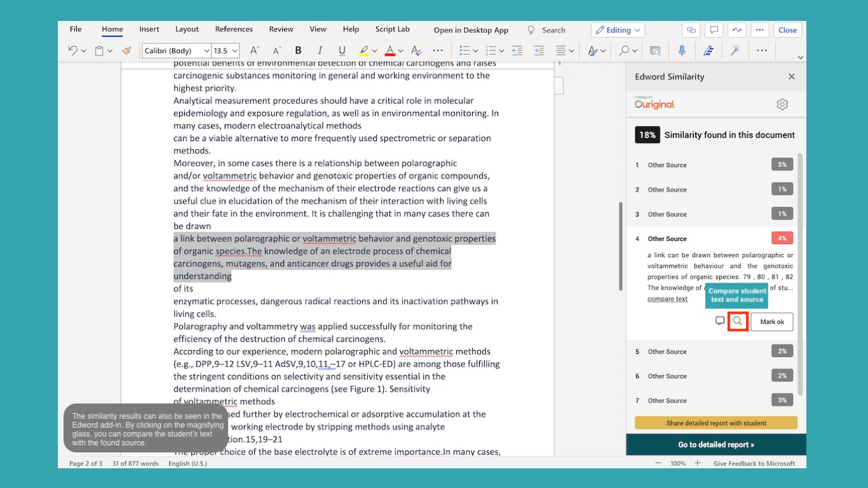Open the comment icon for source 4

(719, 322)
